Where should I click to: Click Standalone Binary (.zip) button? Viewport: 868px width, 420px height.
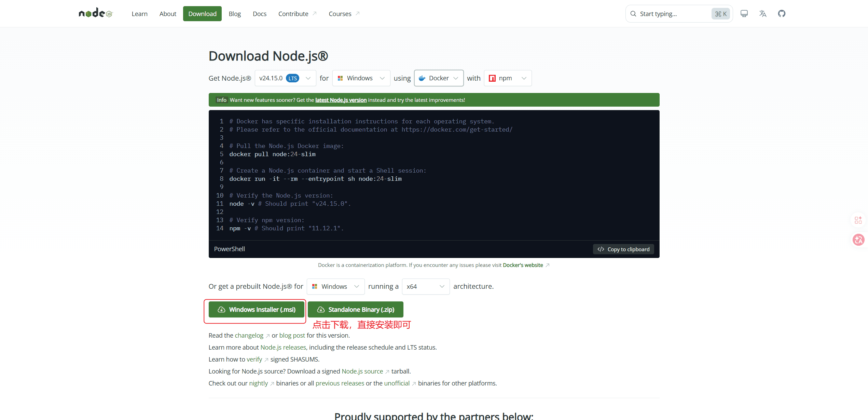[x=355, y=310]
